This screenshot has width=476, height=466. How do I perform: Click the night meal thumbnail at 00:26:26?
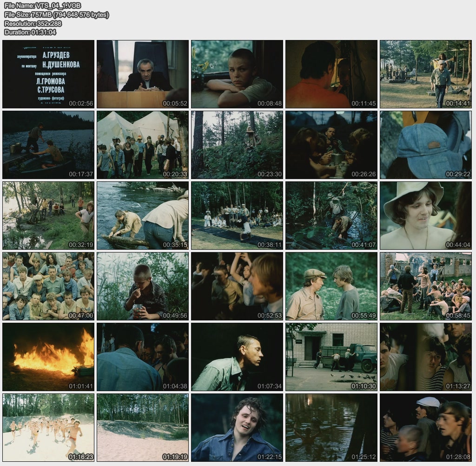tap(331, 145)
